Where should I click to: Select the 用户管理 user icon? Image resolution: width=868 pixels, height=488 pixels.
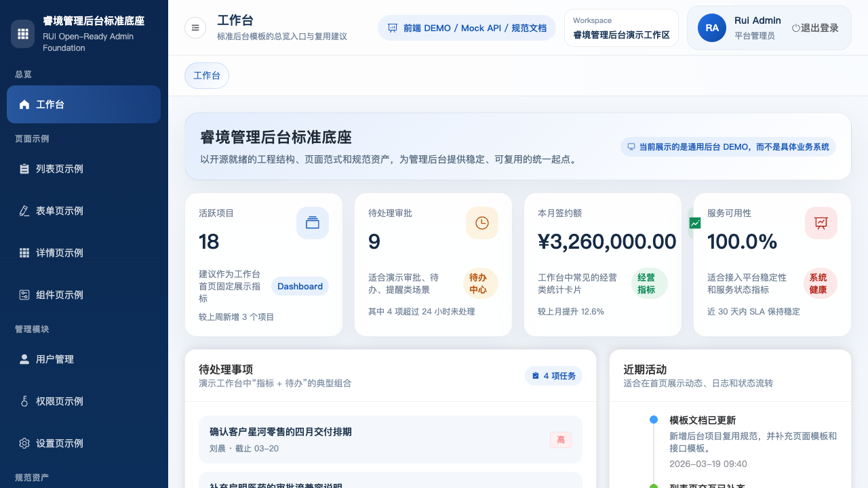click(24, 359)
